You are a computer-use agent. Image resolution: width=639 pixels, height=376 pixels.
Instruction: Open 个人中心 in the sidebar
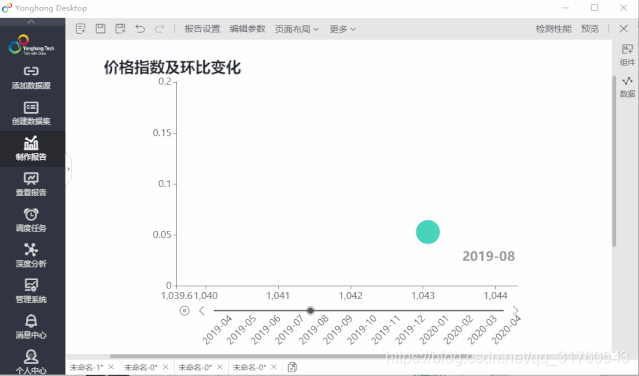pos(31,362)
